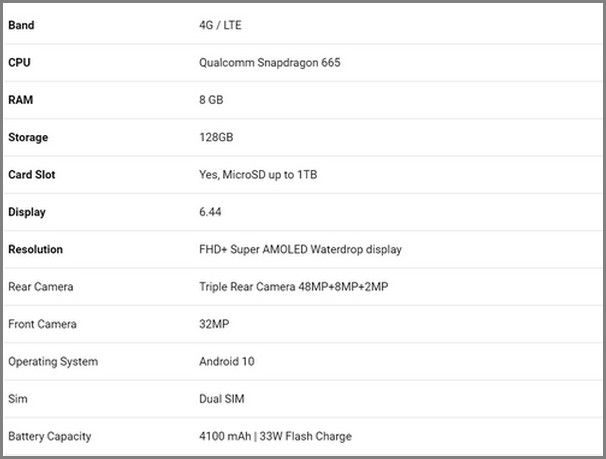Select the 8 GB value
The width and height of the screenshot is (606, 459).
coord(214,100)
